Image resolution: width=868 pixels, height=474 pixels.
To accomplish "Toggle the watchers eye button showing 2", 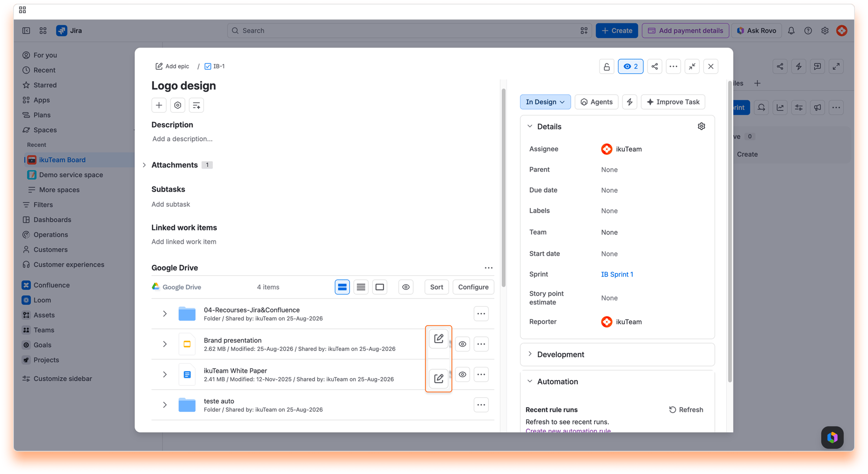I will coord(630,66).
